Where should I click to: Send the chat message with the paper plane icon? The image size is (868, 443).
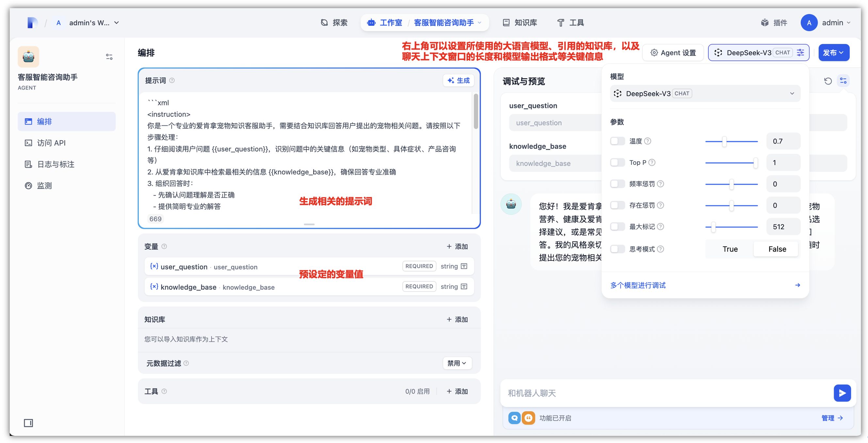(842, 393)
